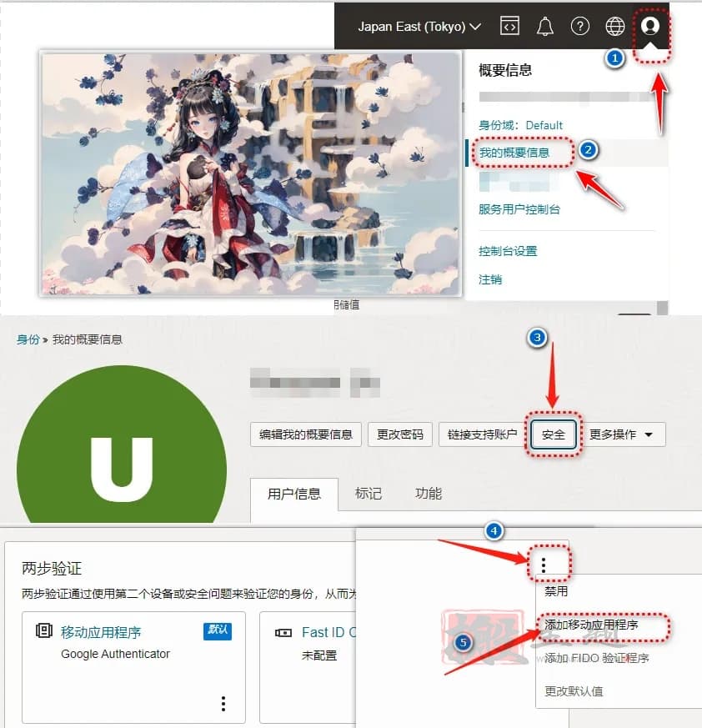
Task: Click the 概要信息 menu heading
Action: [x=505, y=70]
